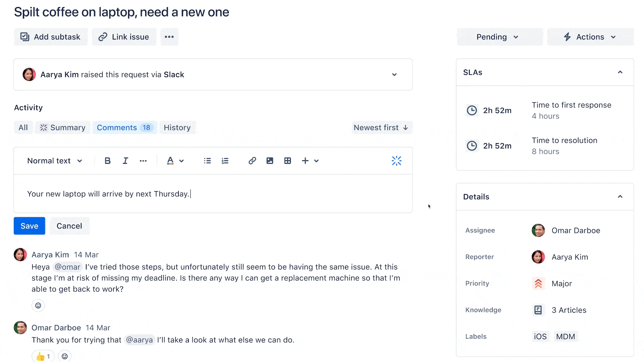Expand the SLAs section collapse arrow
The width and height of the screenshot is (644, 362).
tap(620, 72)
